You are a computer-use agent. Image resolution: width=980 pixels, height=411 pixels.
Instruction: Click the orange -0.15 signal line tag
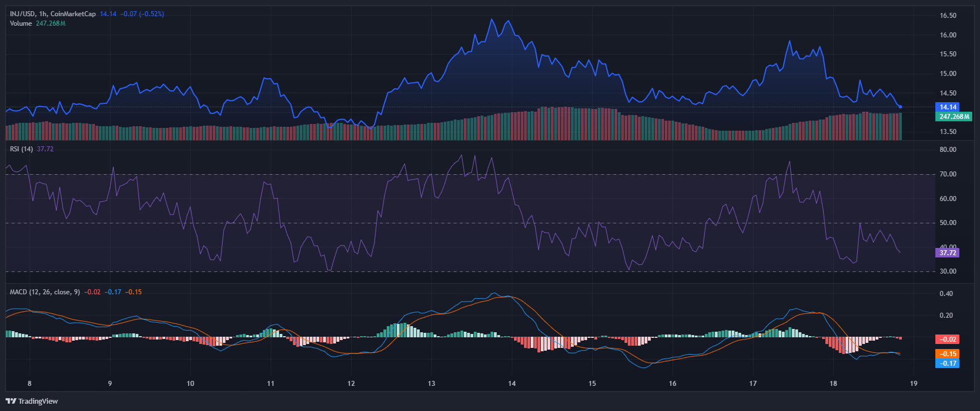(x=948, y=354)
